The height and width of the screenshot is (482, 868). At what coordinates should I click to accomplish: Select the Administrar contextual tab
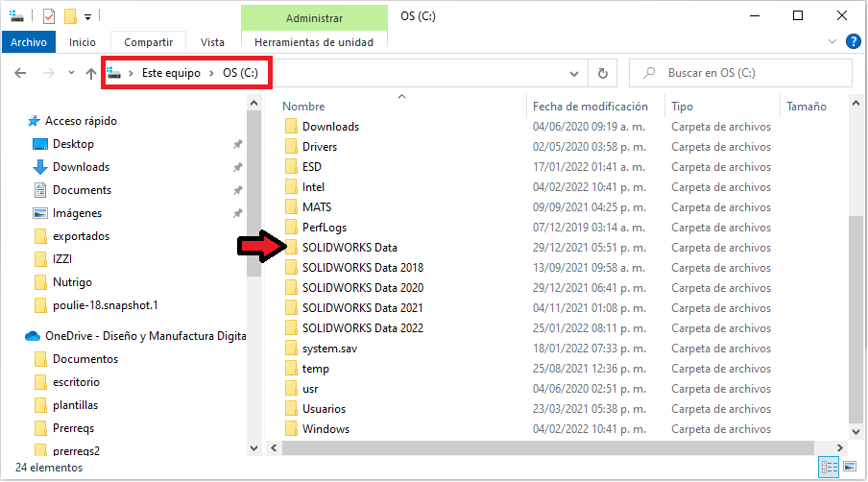pos(314,18)
